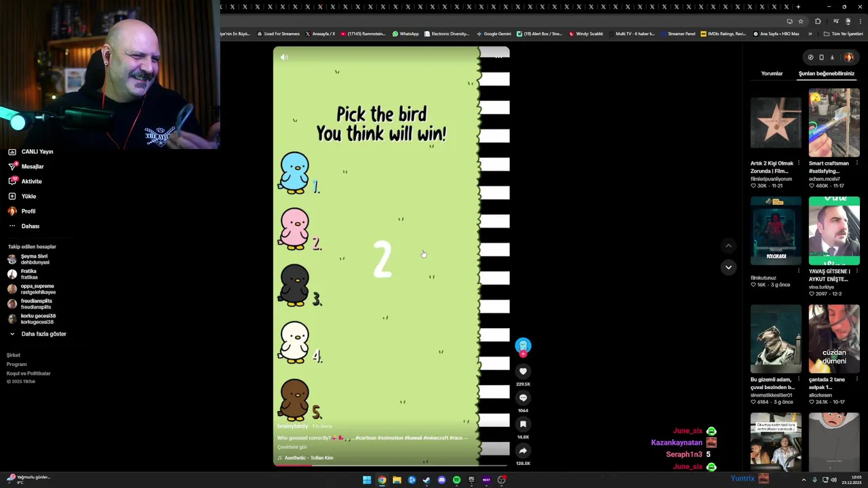Viewport: 868px width, 488px height.
Task: Go to the next video with the down arrow
Action: [x=728, y=267]
